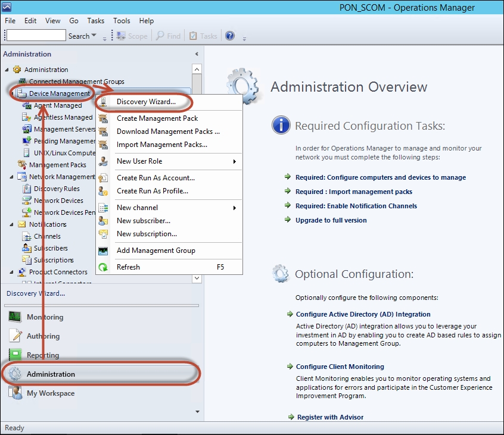Select Device Management tree item
Screen dimensions: 504x435
60,93
